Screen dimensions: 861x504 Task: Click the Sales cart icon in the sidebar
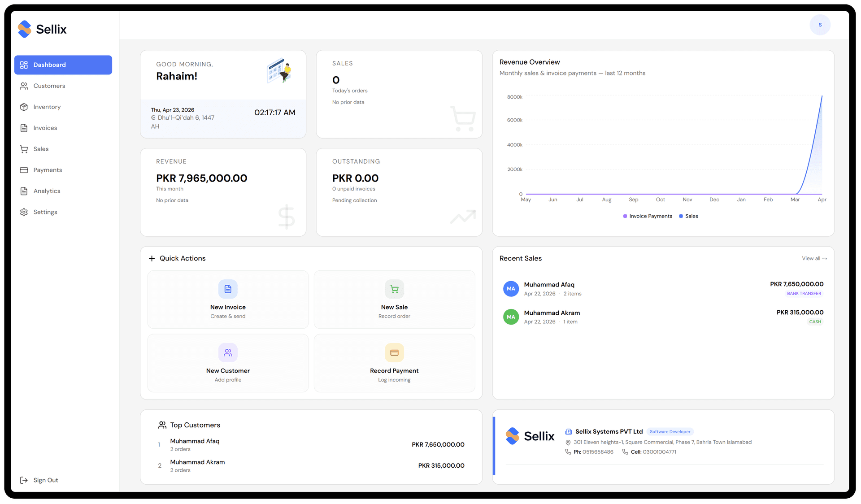(24, 149)
